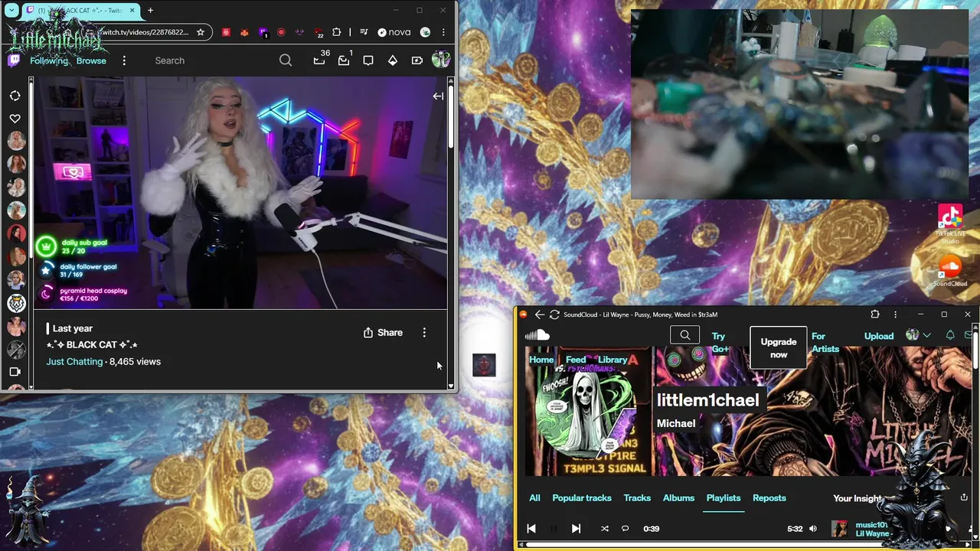Screen dimensions: 980x551
Task: Skip to next track in SoundCloud
Action: tap(576, 529)
